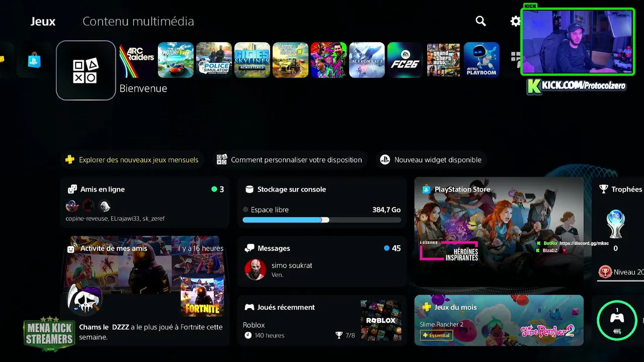Launch Grand Theft Auto game tile

[x=443, y=60]
